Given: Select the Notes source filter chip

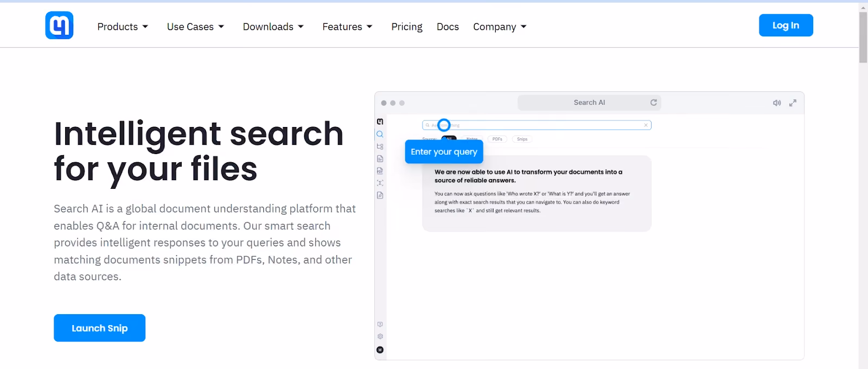Looking at the screenshot, I should tap(472, 139).
